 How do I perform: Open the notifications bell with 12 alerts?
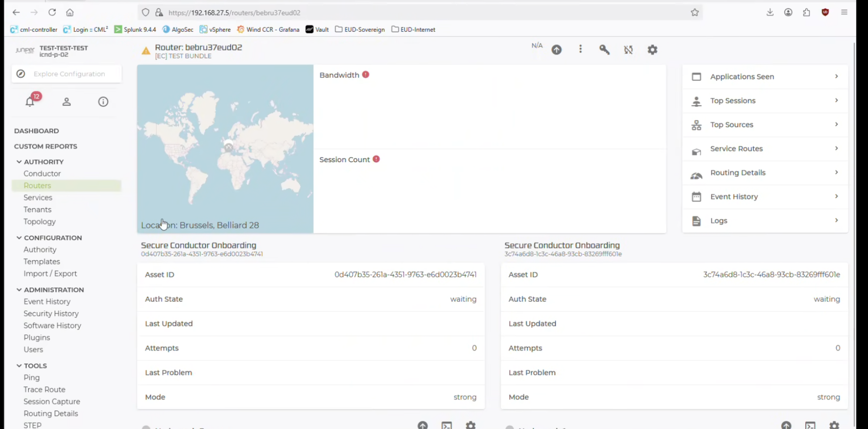[x=30, y=102]
